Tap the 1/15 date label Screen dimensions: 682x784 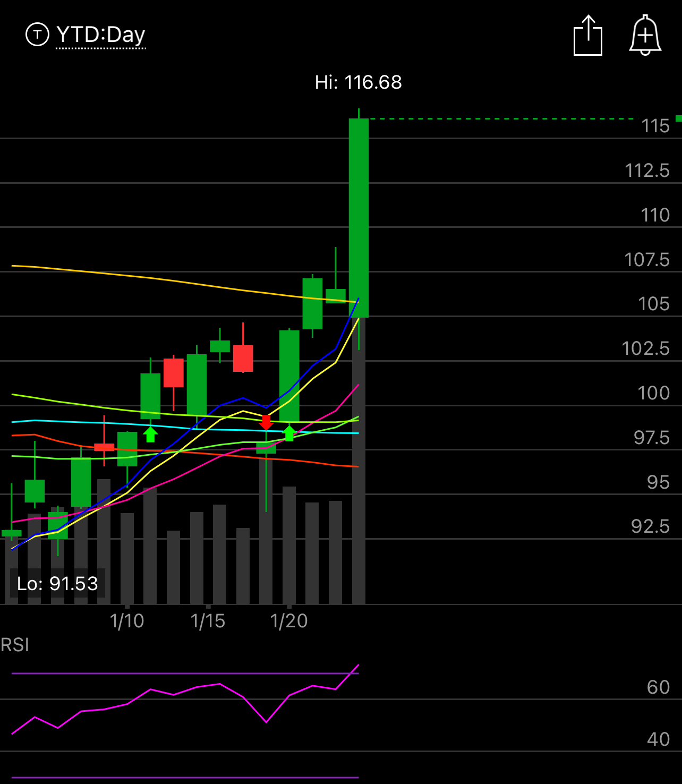click(x=208, y=621)
